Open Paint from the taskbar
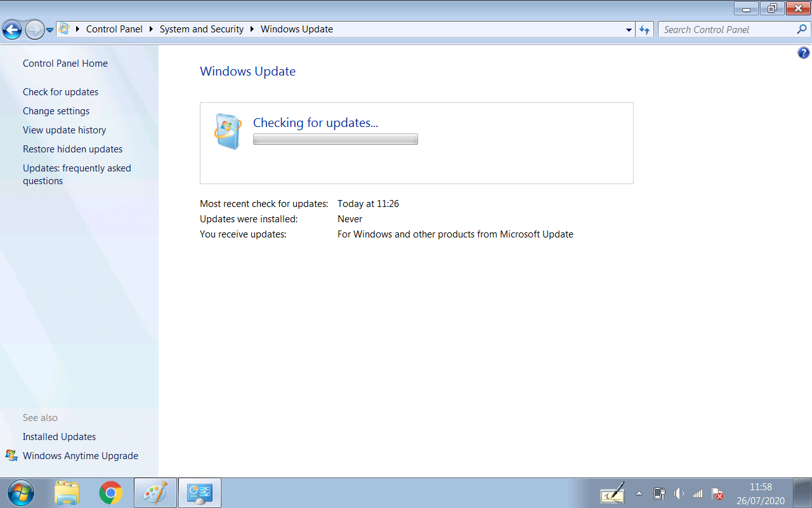This screenshot has width=812, height=508. pyautogui.click(x=155, y=493)
